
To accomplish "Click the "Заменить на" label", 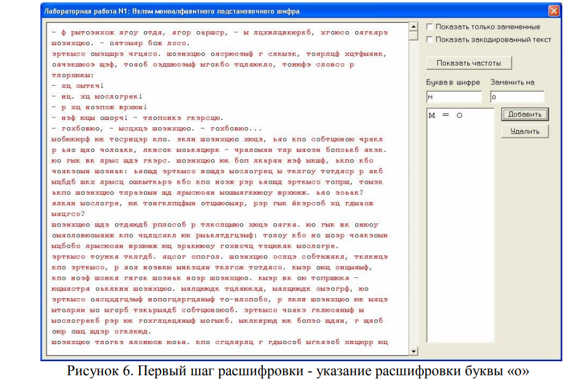I will pyautogui.click(x=513, y=82).
